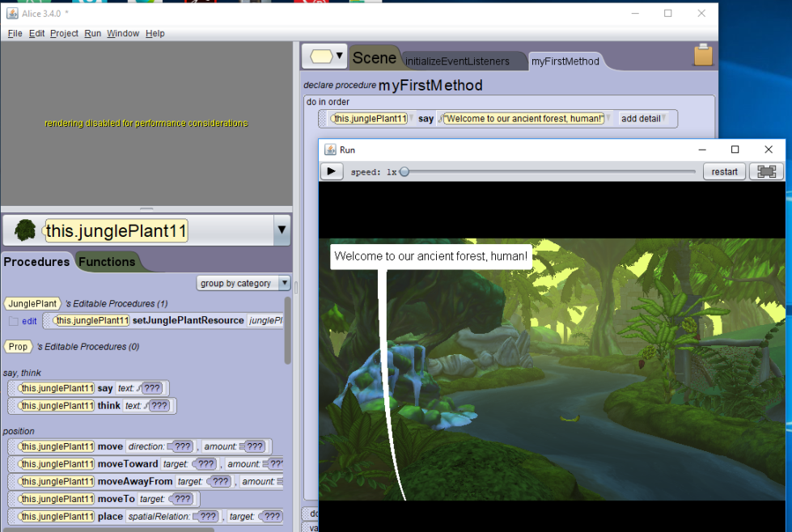Open the File menu

[15, 33]
